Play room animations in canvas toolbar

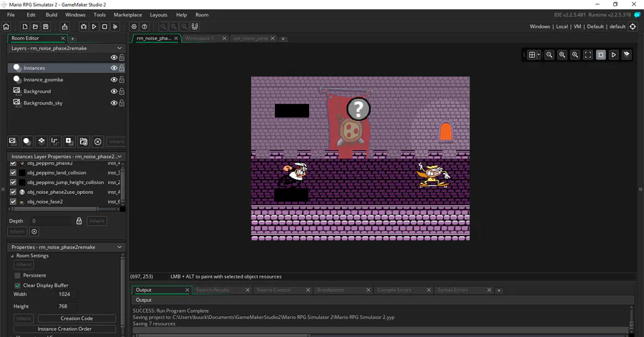614,54
